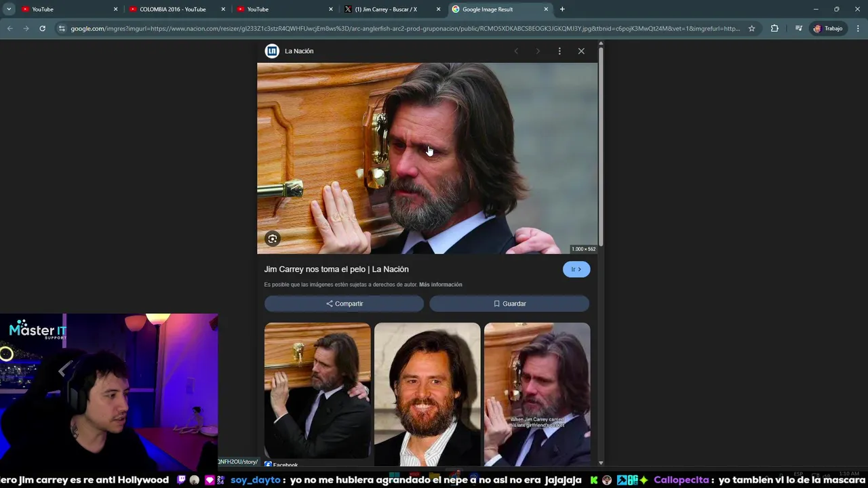Click the Ir button to visit page

(576, 269)
